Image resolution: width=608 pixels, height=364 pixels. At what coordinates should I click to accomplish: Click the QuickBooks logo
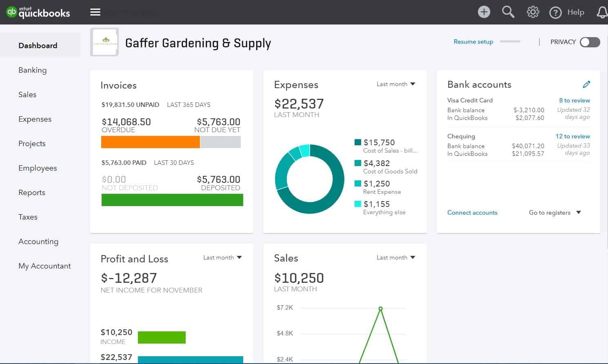(x=38, y=12)
